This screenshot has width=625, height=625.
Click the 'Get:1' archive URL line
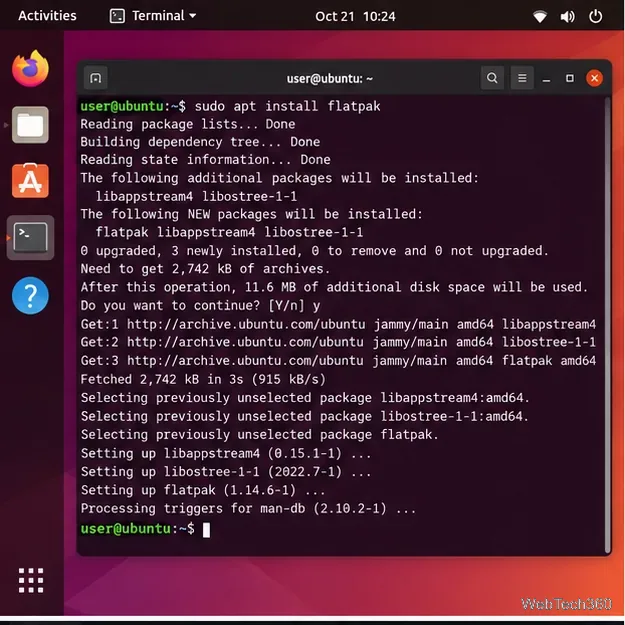[x=338, y=324]
